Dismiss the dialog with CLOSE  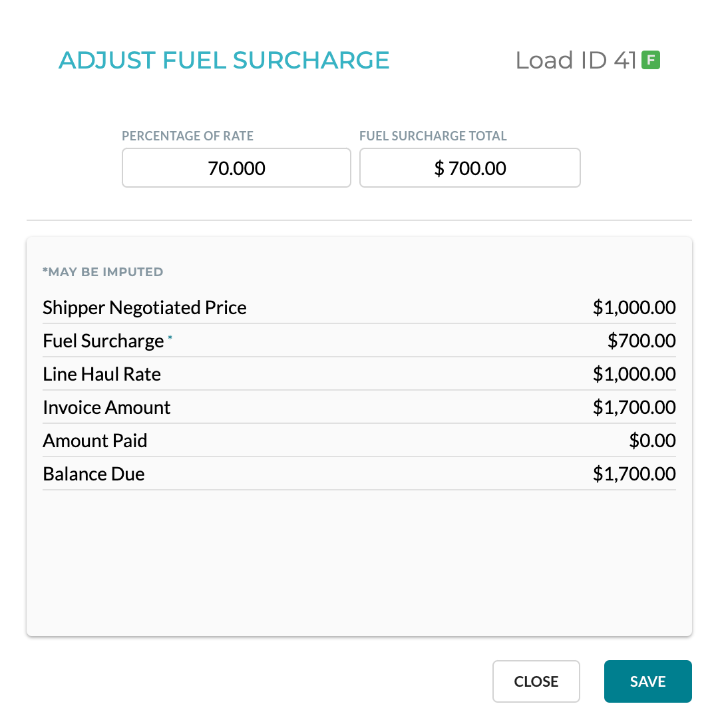click(x=536, y=681)
